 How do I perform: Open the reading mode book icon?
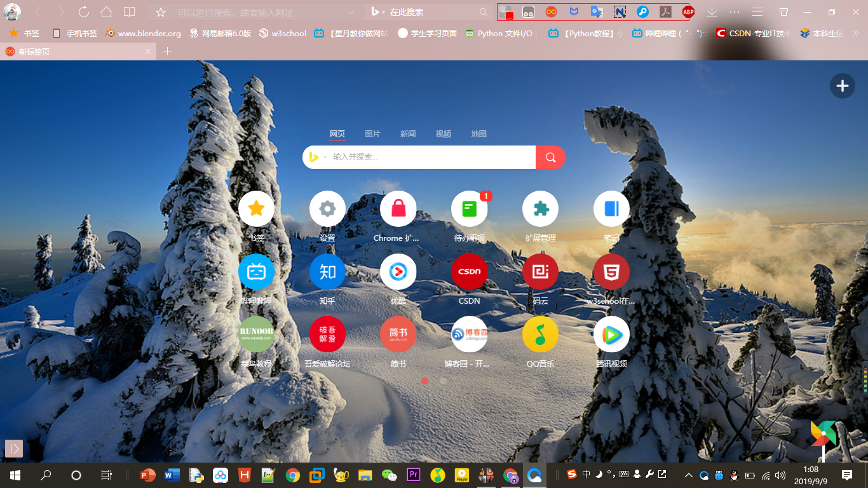click(x=129, y=12)
